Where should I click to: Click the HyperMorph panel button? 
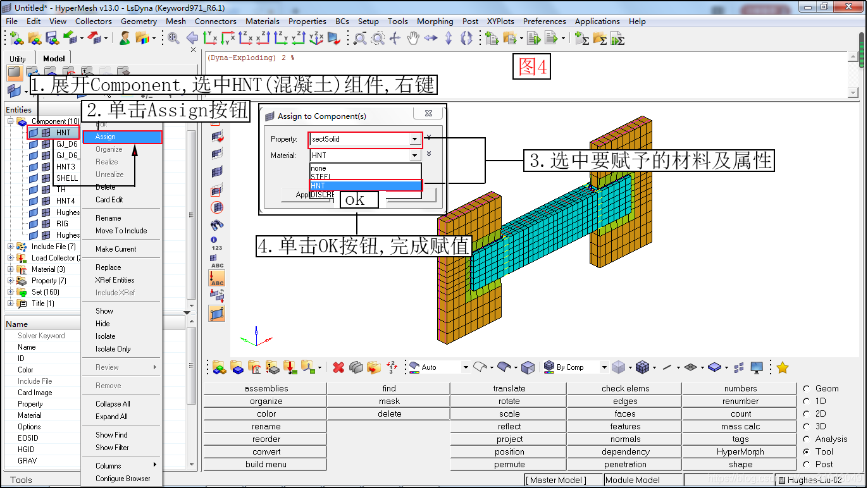click(740, 452)
